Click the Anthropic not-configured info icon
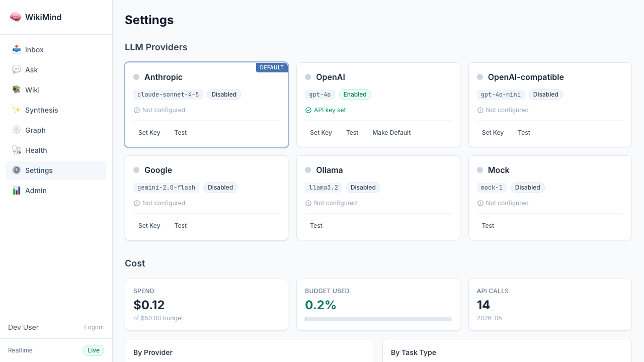 (137, 110)
